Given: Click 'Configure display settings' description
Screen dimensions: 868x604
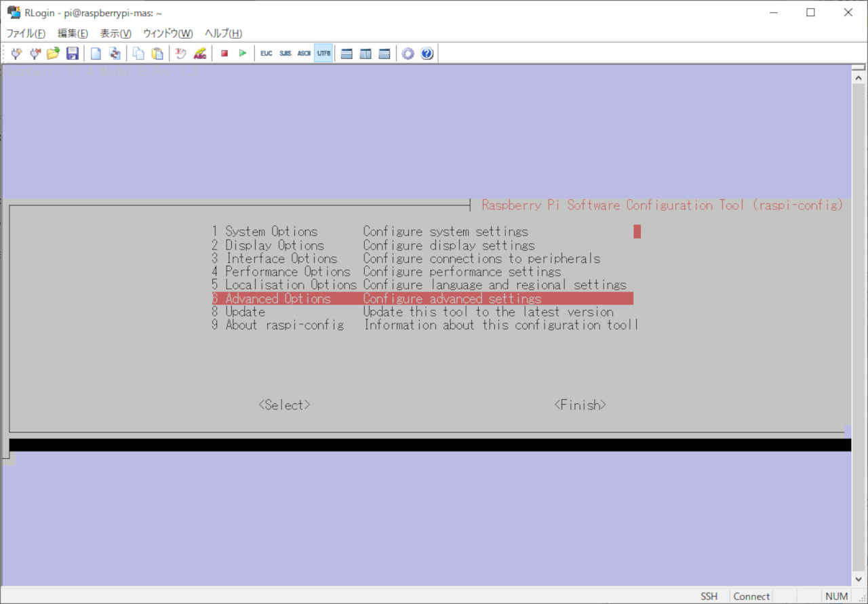Looking at the screenshot, I should click(449, 245).
